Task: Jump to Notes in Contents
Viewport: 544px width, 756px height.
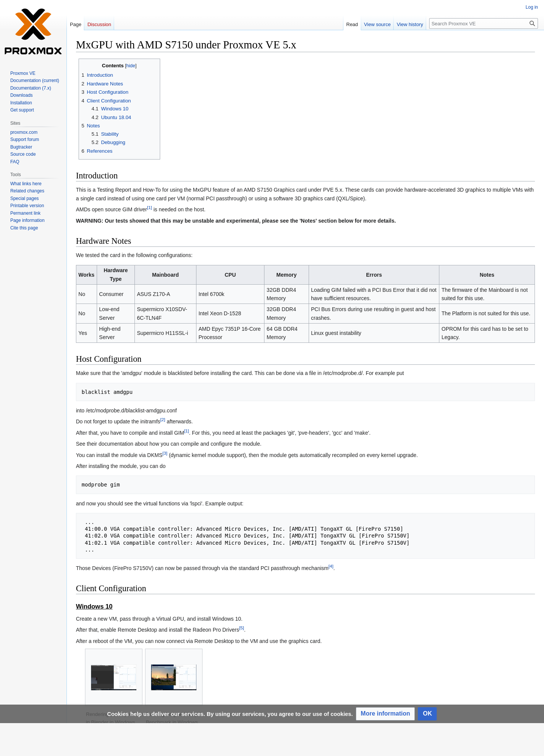Action: [93, 126]
